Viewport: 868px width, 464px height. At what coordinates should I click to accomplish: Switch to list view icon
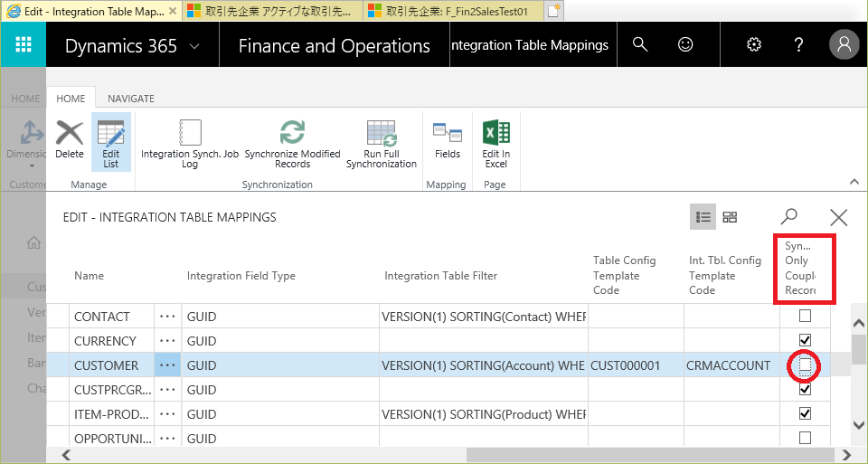click(703, 217)
